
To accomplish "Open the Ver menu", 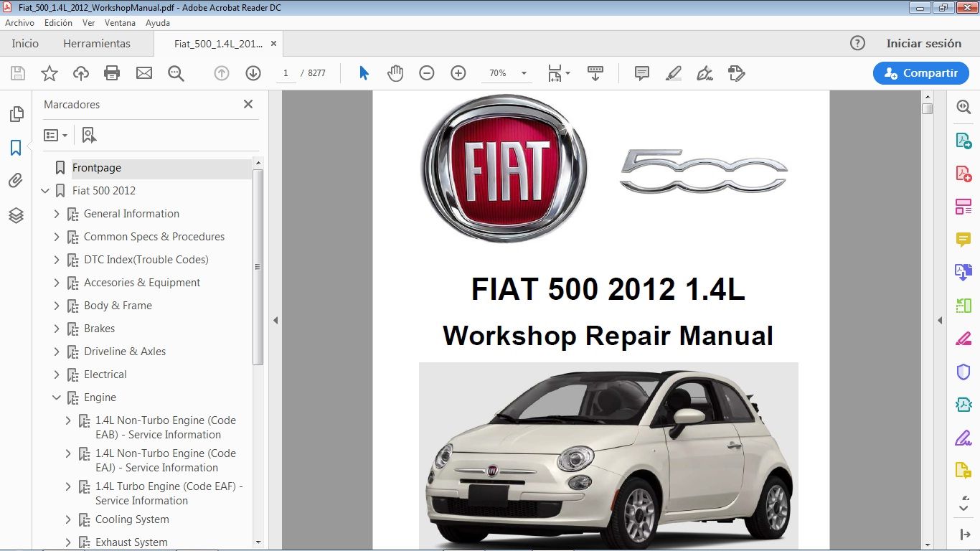I will [x=88, y=23].
